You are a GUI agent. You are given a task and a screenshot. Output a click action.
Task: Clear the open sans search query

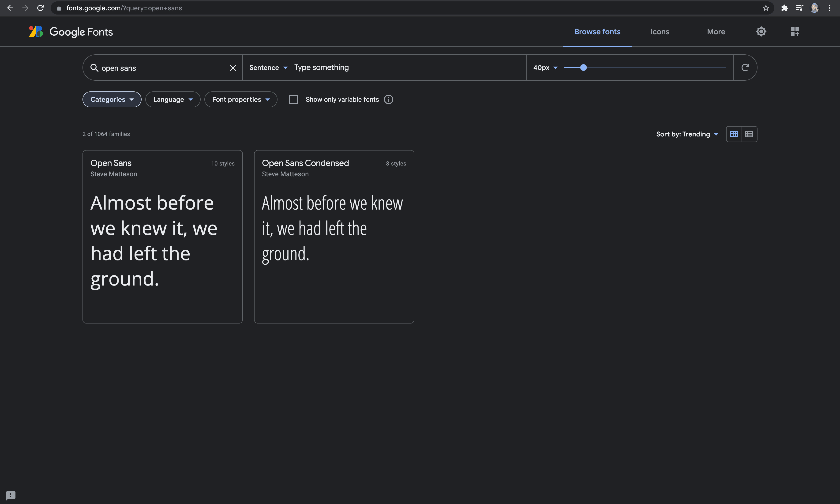(233, 68)
